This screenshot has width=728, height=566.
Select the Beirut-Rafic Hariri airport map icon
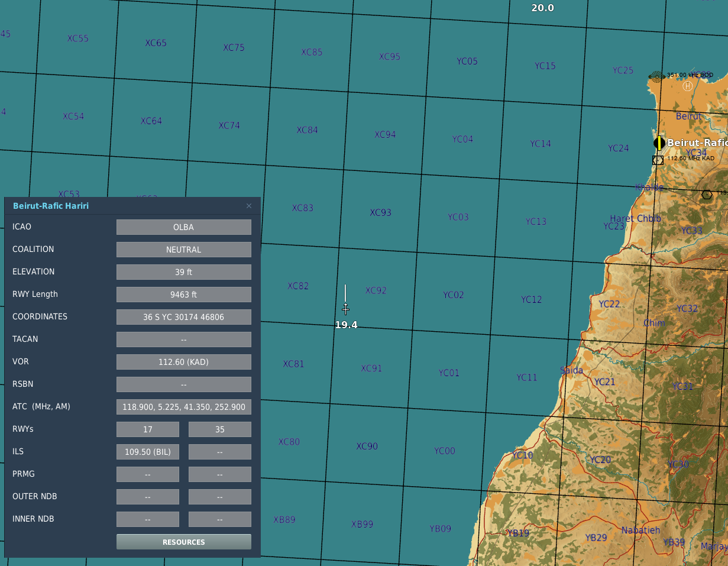coord(659,143)
